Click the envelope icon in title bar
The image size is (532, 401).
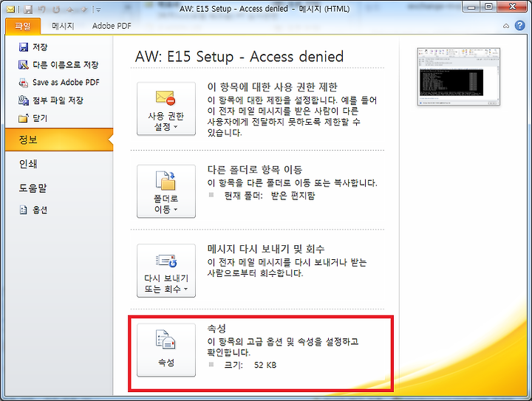10,10
